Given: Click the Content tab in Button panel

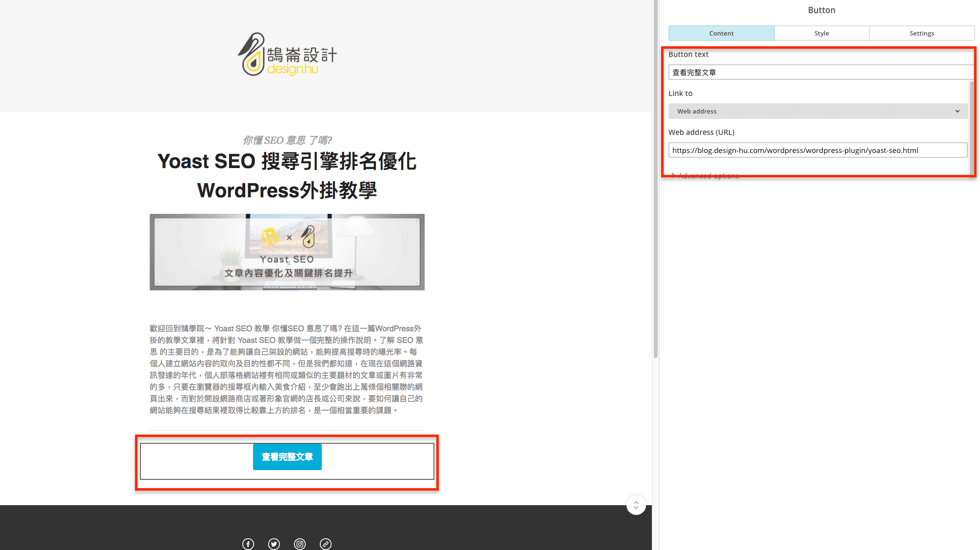Looking at the screenshot, I should [x=722, y=33].
